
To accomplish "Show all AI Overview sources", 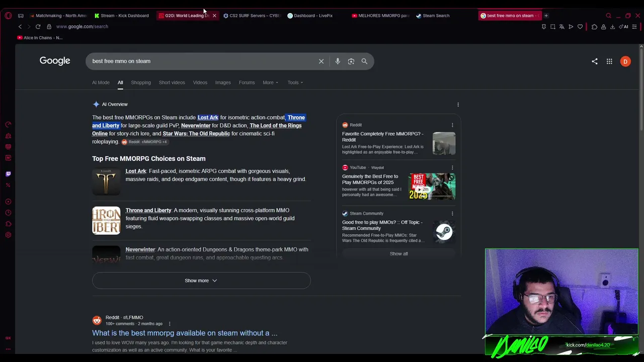I will [x=398, y=254].
